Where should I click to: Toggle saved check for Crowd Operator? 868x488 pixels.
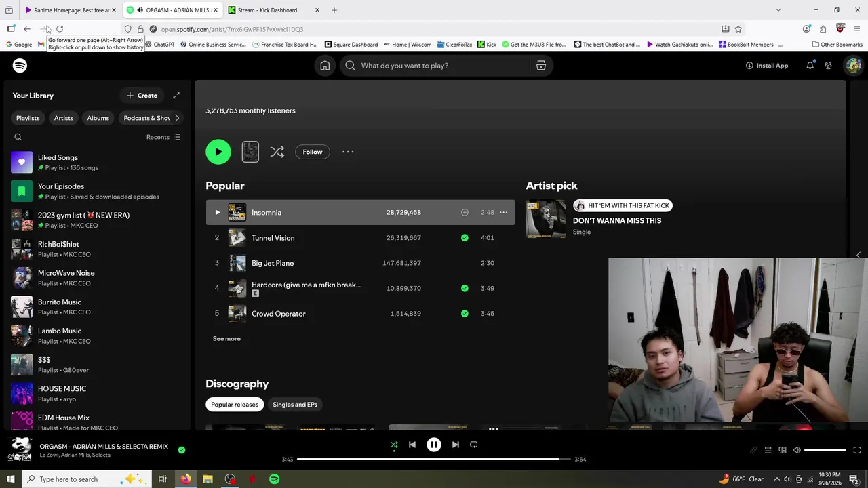click(465, 314)
